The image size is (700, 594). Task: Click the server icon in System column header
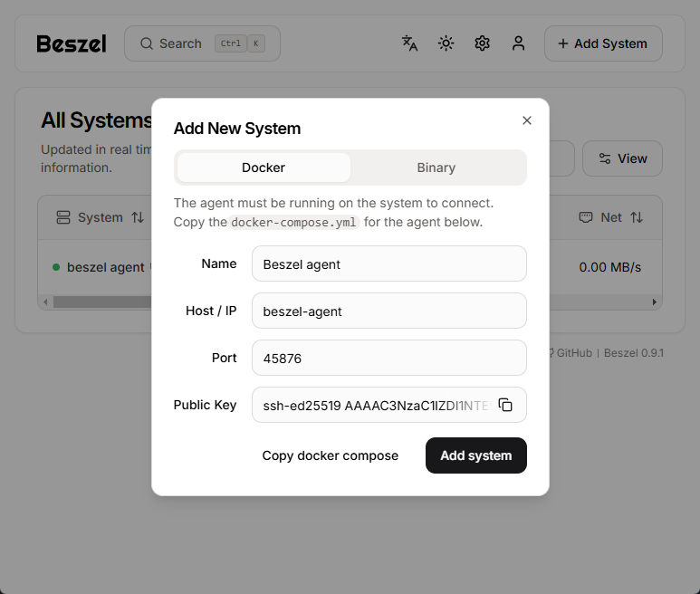[x=63, y=217]
